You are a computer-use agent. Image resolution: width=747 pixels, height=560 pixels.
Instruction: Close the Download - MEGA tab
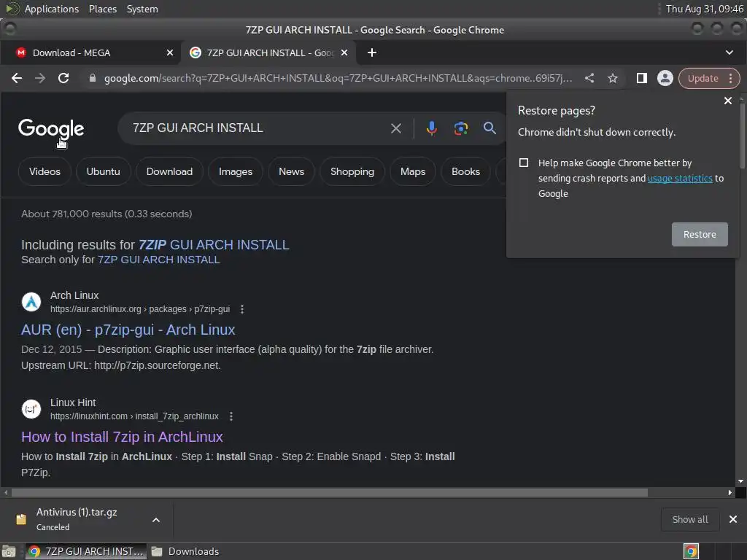170,52
